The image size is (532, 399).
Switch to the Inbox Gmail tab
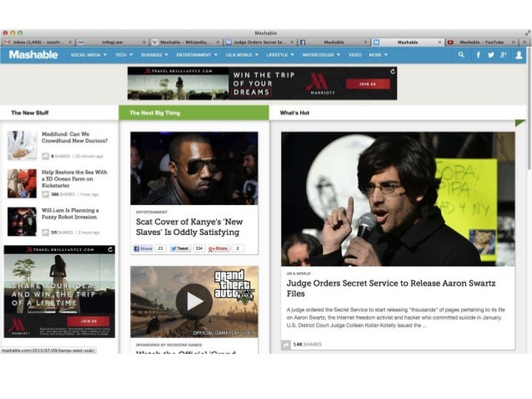(x=38, y=42)
